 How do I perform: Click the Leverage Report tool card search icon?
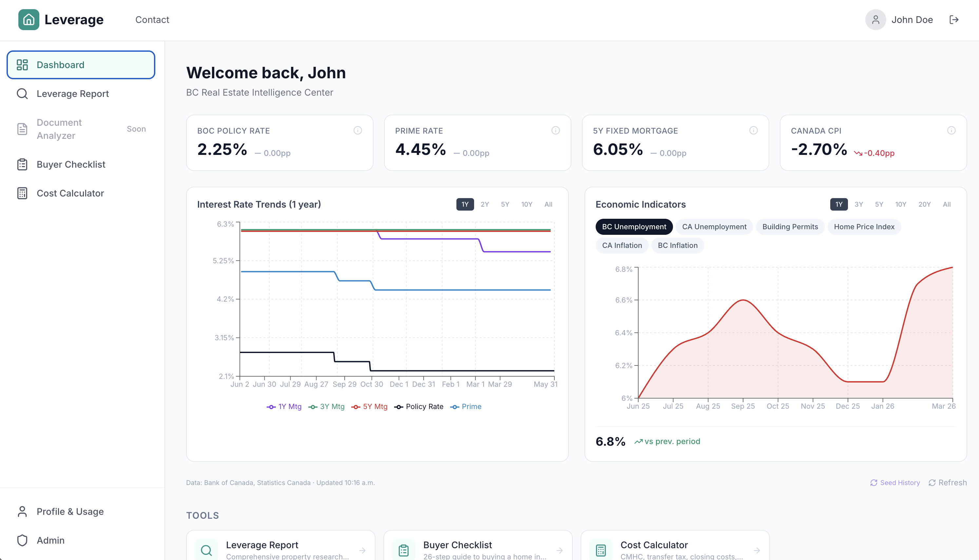(206, 551)
